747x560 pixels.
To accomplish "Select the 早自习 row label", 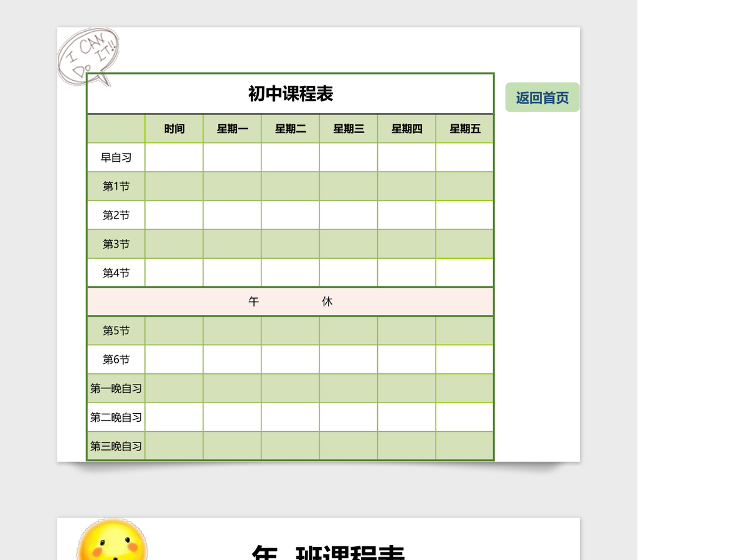I will [116, 157].
